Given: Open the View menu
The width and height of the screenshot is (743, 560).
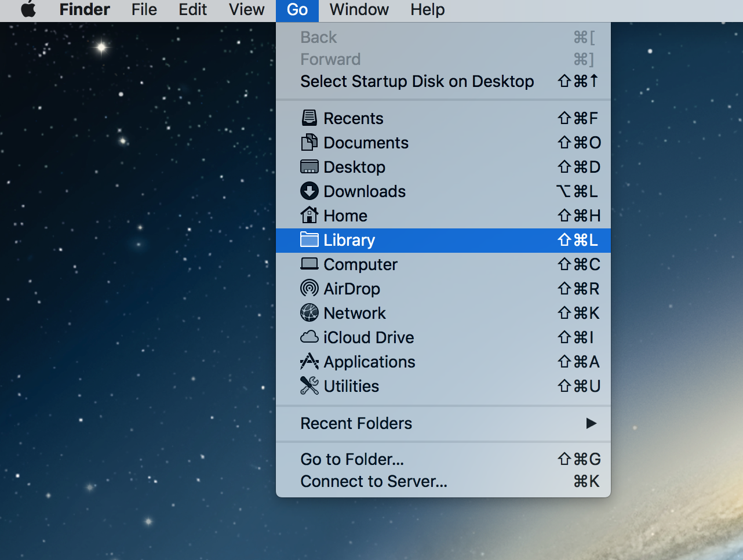Looking at the screenshot, I should click(x=247, y=10).
